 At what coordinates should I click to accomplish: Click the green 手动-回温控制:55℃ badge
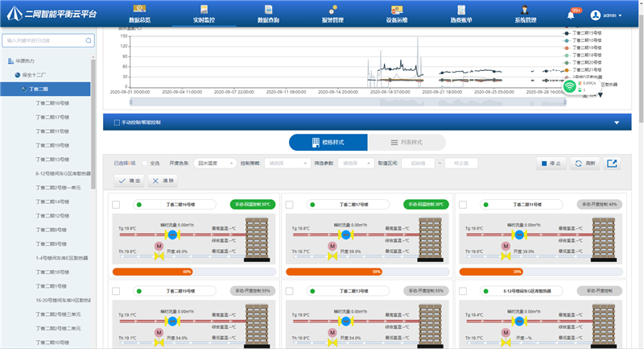point(253,204)
